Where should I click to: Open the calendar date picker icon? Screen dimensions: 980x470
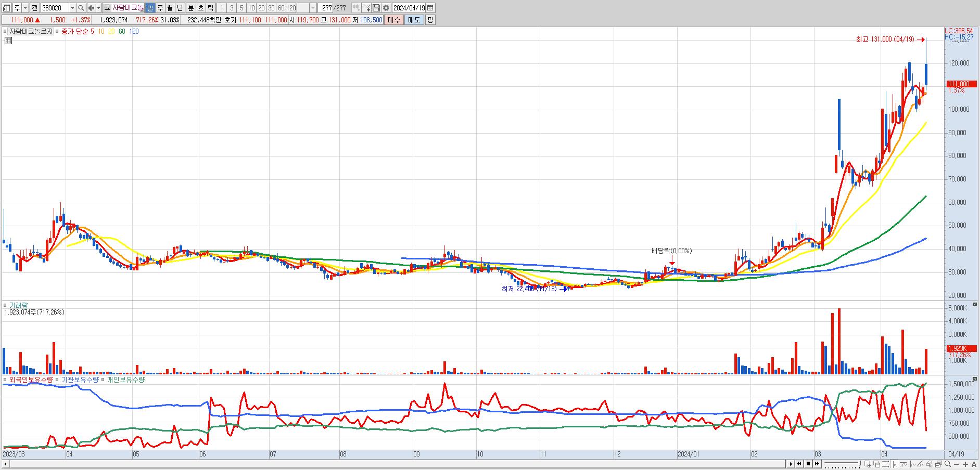(x=430, y=8)
